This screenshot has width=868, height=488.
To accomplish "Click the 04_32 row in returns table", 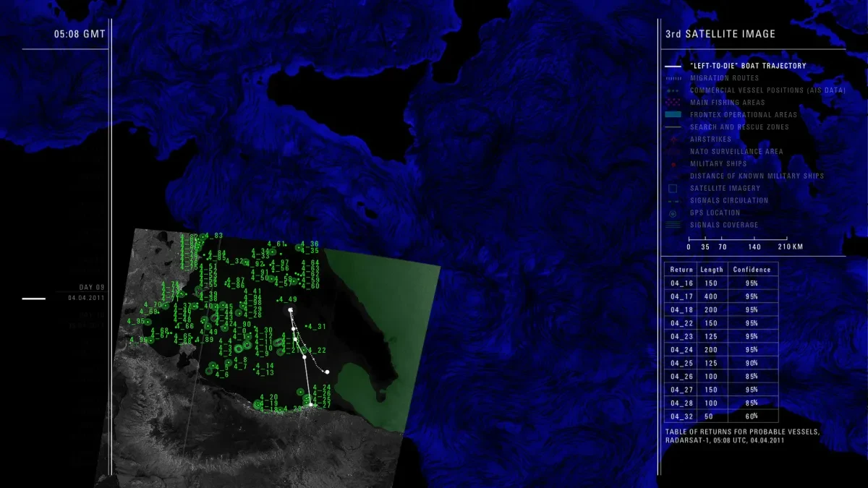I will click(x=720, y=416).
